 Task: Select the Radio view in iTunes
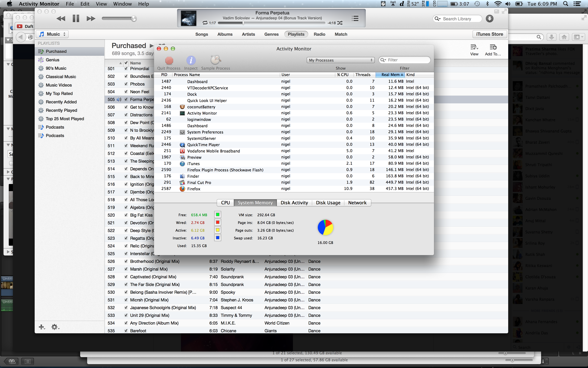click(319, 34)
